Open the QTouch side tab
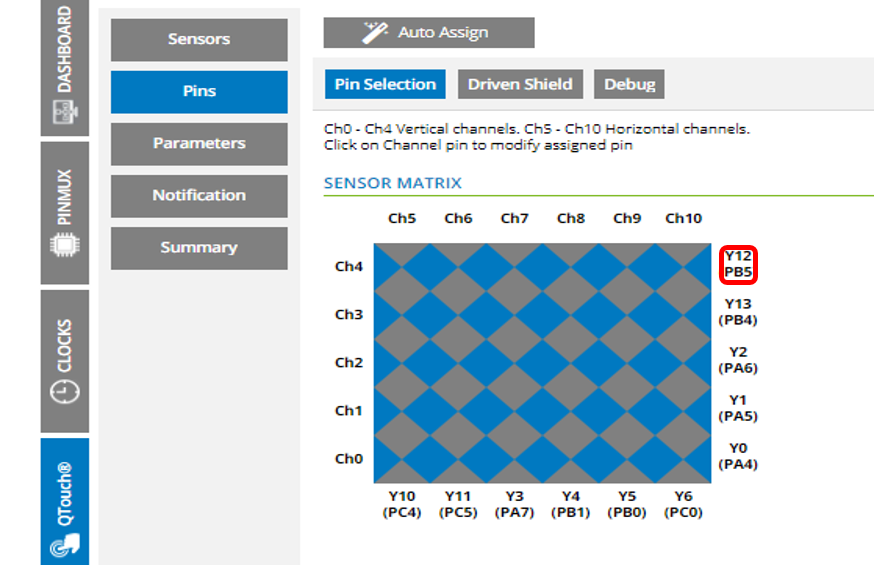The height and width of the screenshot is (565, 874). tap(64, 500)
